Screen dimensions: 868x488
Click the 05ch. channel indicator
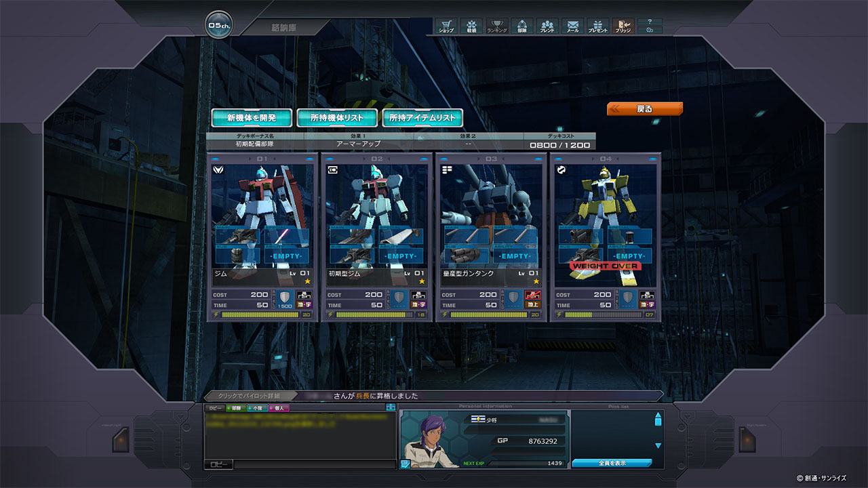coord(220,26)
